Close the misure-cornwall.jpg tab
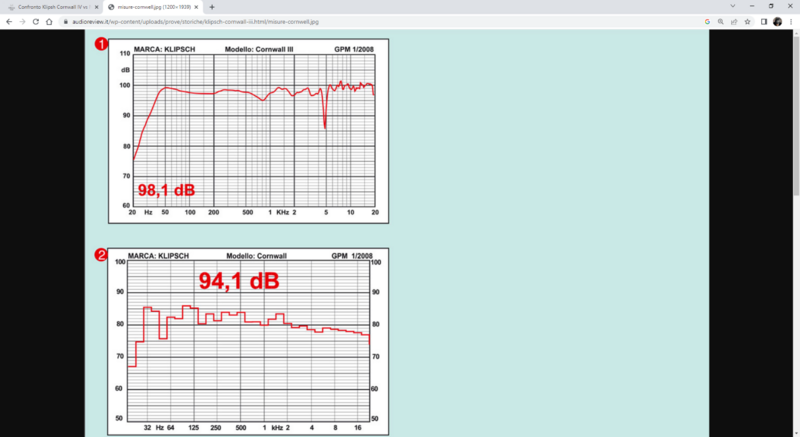The width and height of the screenshot is (800, 437). [x=196, y=7]
